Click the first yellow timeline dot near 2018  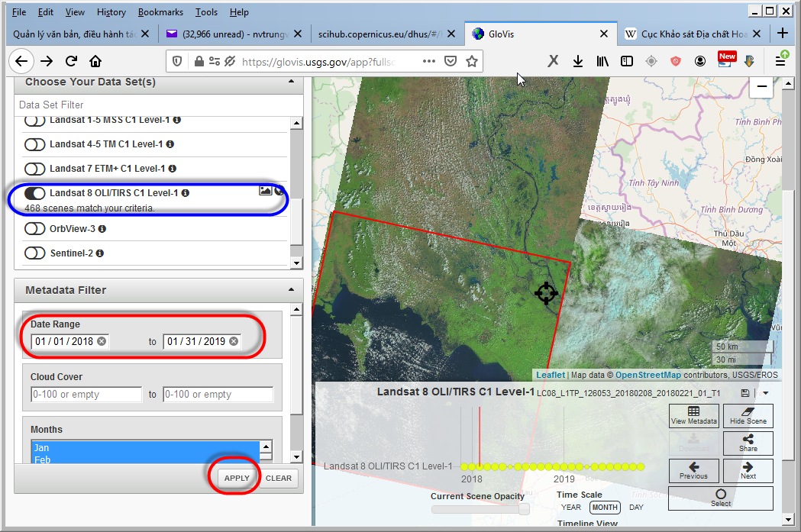[464, 466]
